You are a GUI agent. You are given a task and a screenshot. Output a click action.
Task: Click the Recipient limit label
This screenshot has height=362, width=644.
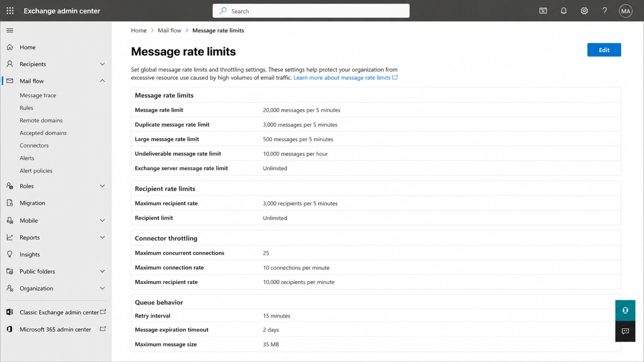pyautogui.click(x=154, y=218)
